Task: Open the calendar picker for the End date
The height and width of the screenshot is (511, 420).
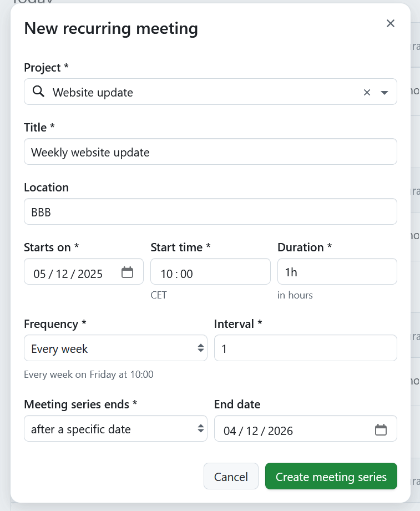Action: 381,429
